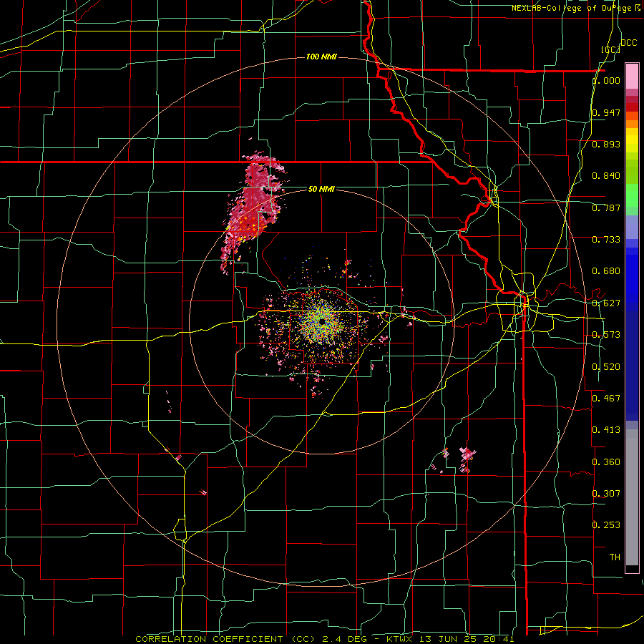Click the 100 NMI range ring label
Viewport: 644px width, 644px height.
321,57
